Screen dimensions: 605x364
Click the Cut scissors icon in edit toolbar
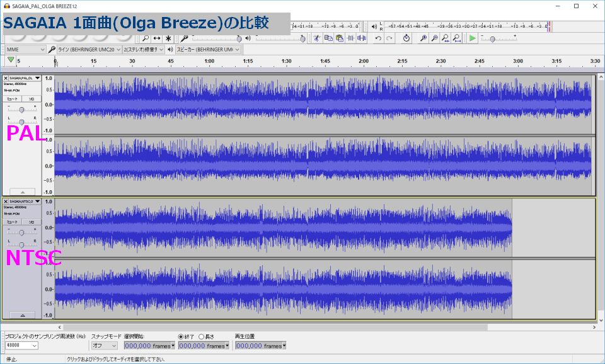pyautogui.click(x=318, y=38)
